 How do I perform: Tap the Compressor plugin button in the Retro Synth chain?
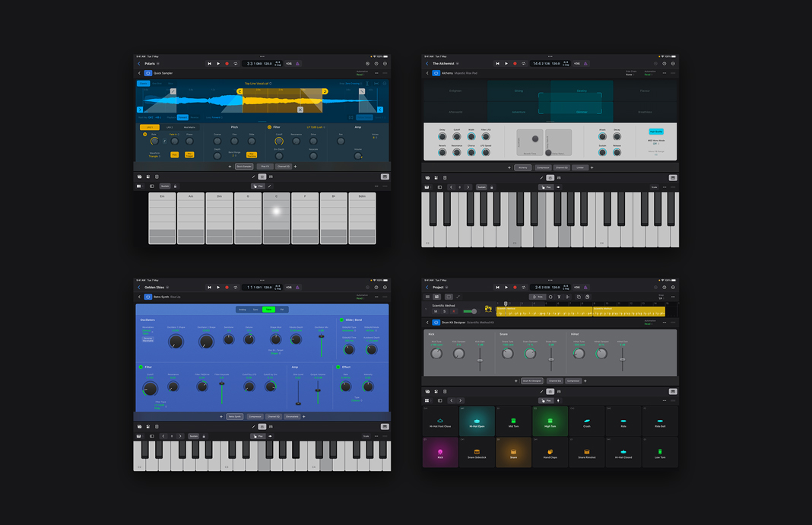[x=255, y=416]
